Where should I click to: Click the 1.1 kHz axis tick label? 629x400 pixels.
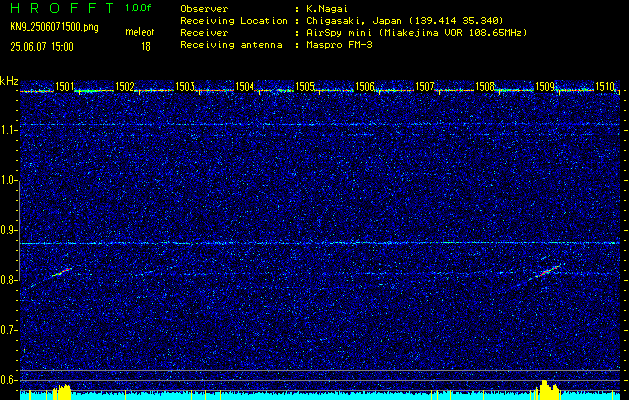[9, 130]
